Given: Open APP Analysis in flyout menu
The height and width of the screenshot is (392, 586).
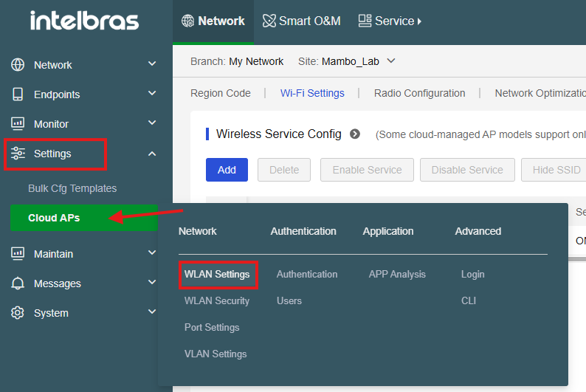Looking at the screenshot, I should (x=397, y=275).
